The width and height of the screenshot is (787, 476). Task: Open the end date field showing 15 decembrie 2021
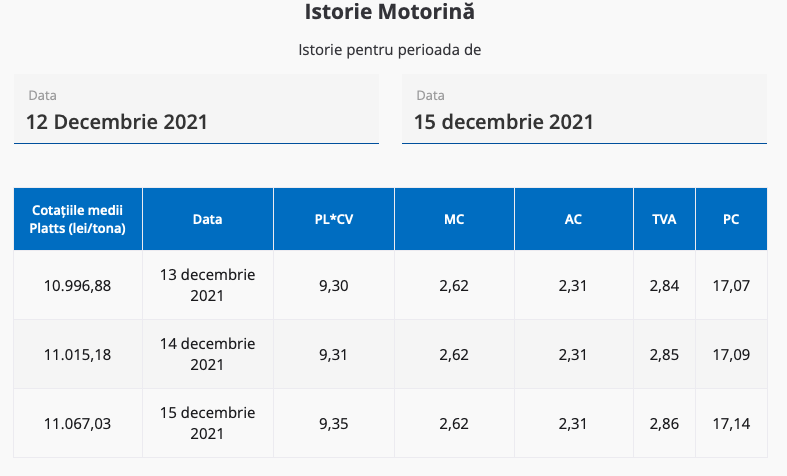pyautogui.click(x=584, y=121)
